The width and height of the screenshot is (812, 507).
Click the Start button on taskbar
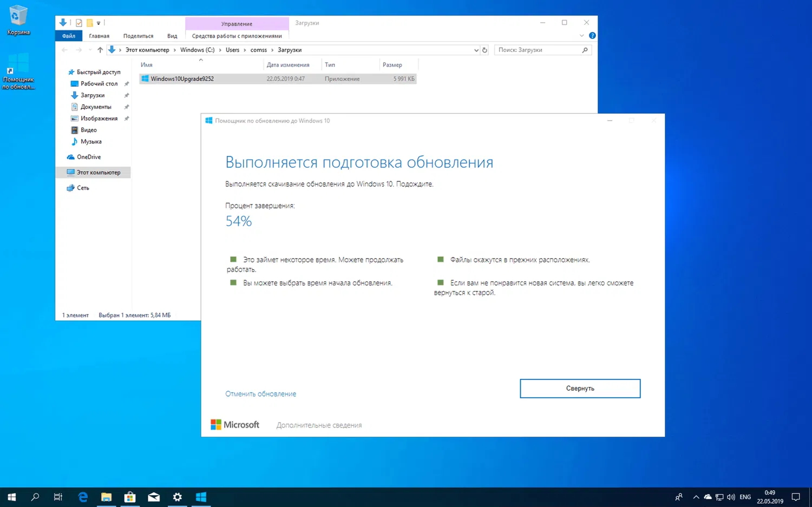point(11,497)
